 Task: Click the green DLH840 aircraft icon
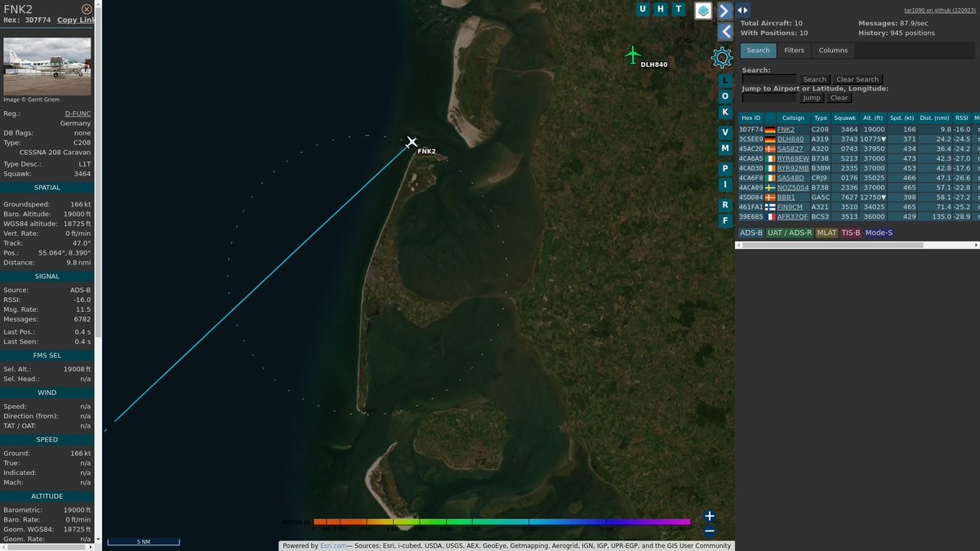click(633, 55)
